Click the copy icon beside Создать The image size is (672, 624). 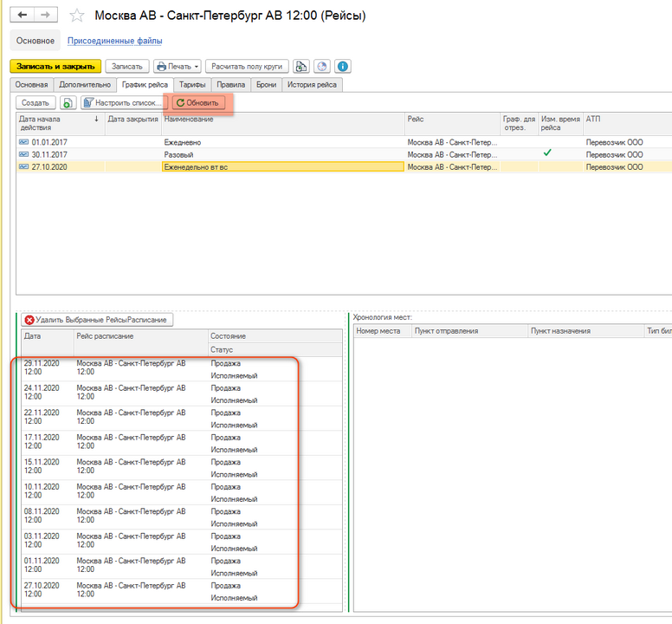(68, 102)
